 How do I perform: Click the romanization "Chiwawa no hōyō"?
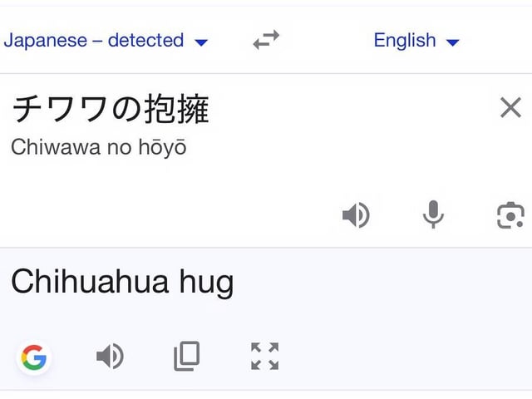[x=99, y=148]
